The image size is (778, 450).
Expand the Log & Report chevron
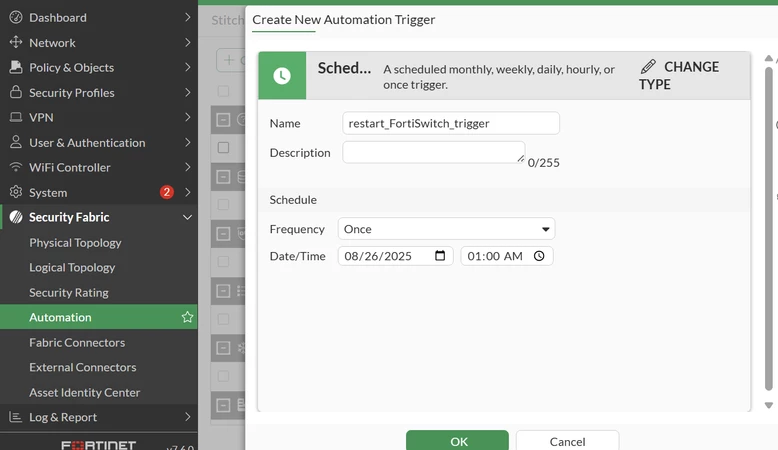pyautogui.click(x=188, y=417)
